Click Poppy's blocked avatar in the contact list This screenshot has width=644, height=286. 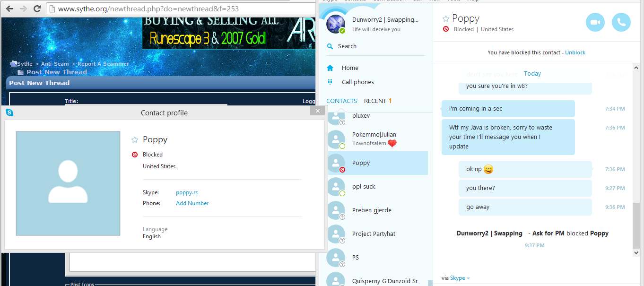coord(336,163)
